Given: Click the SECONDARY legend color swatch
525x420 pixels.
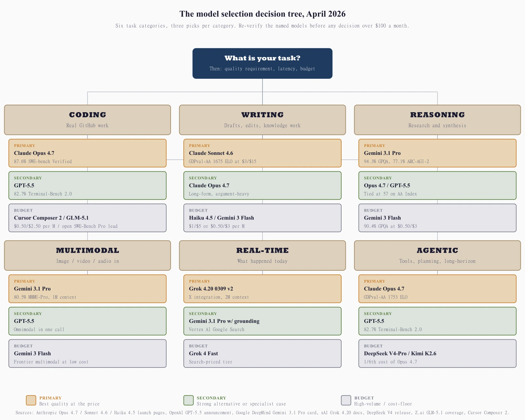Looking at the screenshot, I should 189,400.
